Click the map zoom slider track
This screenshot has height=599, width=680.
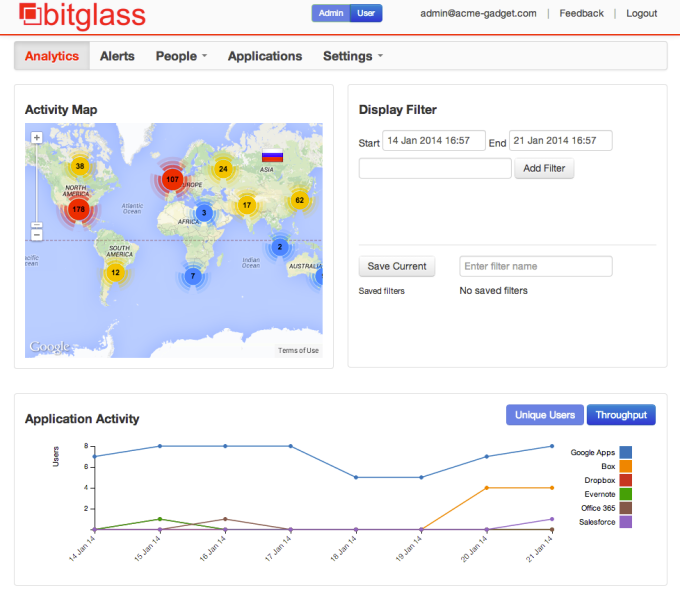coord(37,182)
